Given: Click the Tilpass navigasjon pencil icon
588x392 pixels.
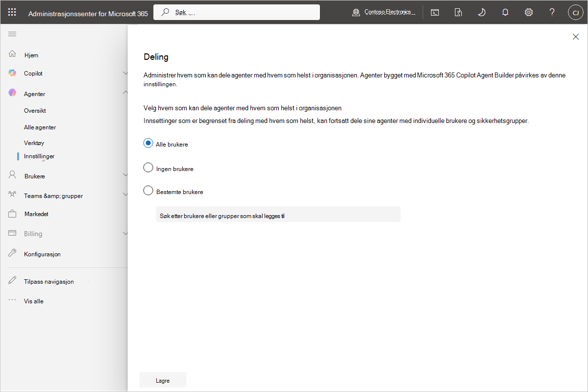Looking at the screenshot, I should (x=12, y=281).
